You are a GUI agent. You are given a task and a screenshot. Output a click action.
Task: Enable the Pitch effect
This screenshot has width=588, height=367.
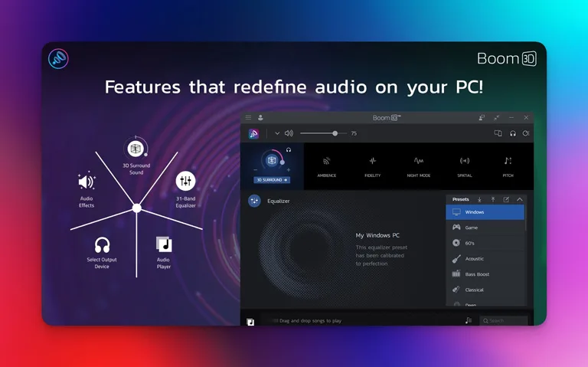508,166
